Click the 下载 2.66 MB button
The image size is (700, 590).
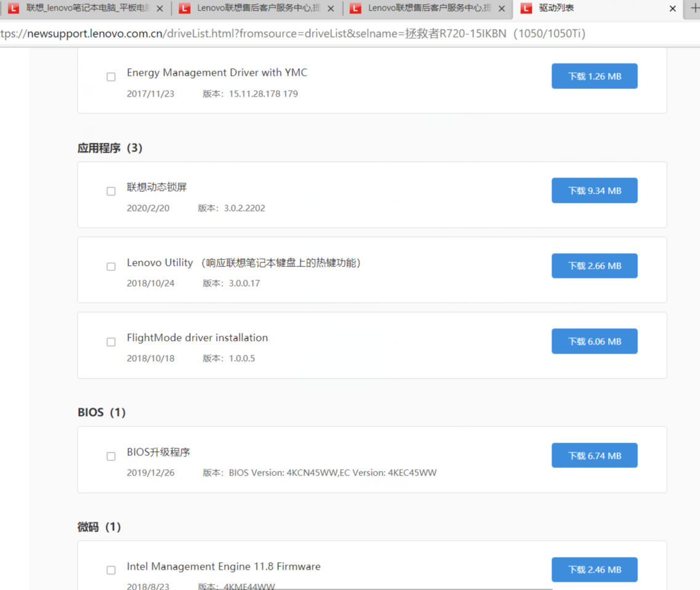pos(594,265)
